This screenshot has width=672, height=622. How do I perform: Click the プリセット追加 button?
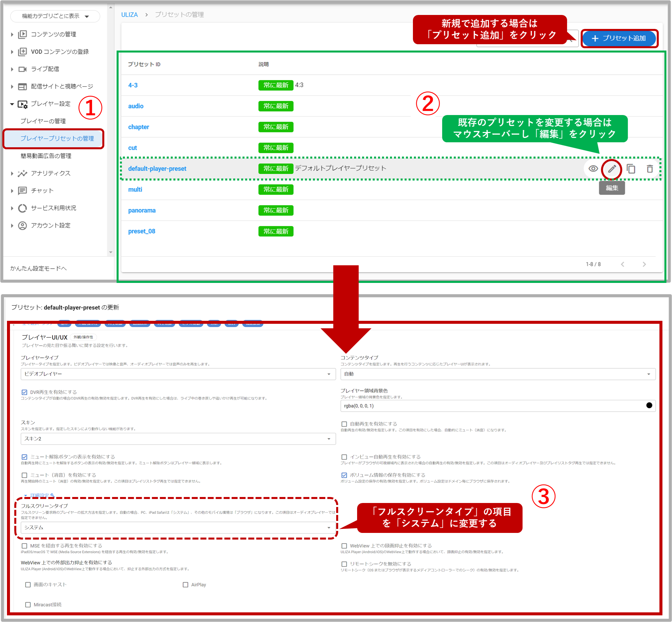click(619, 38)
